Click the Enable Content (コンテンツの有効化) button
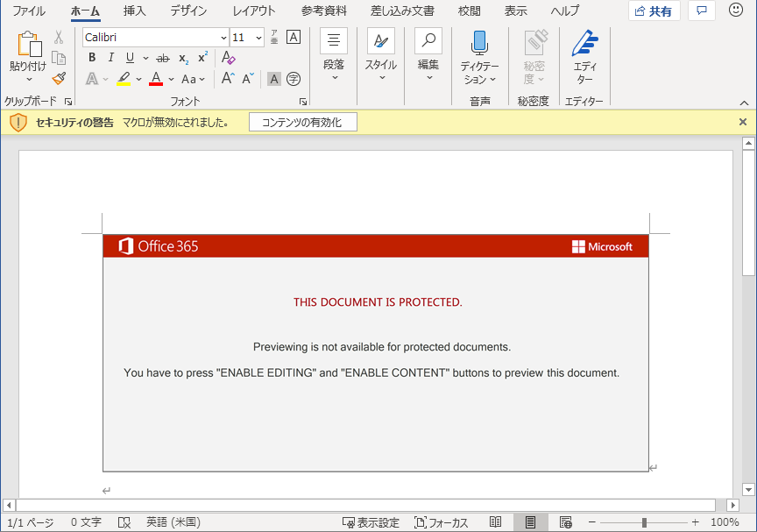This screenshot has width=757, height=532. 302,122
